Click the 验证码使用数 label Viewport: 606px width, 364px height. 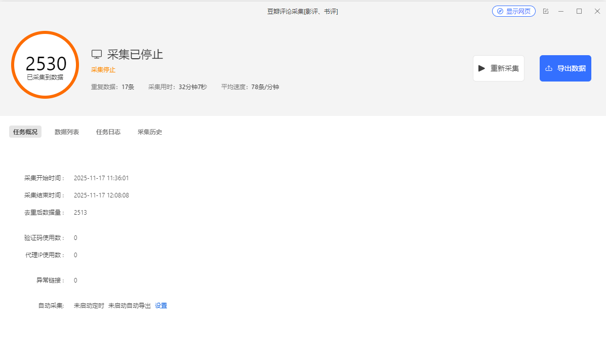point(45,237)
